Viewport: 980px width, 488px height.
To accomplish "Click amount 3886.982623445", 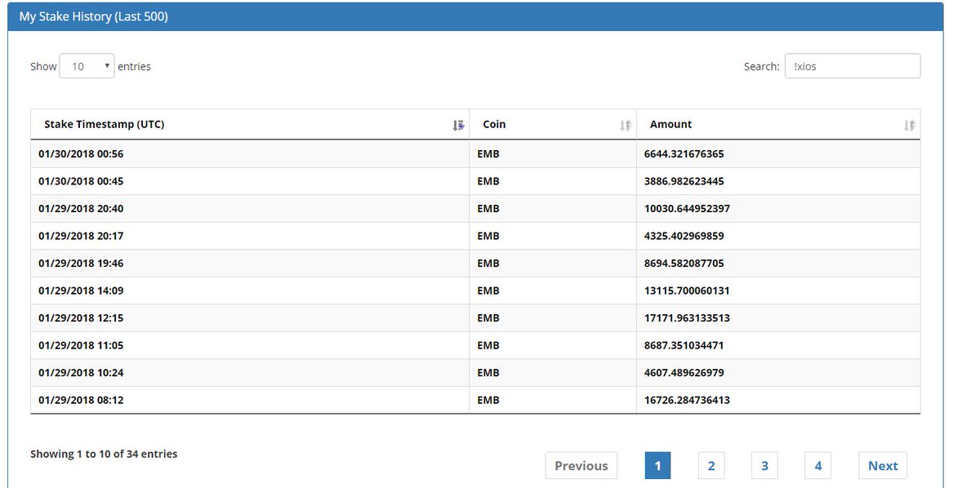I will point(684,181).
